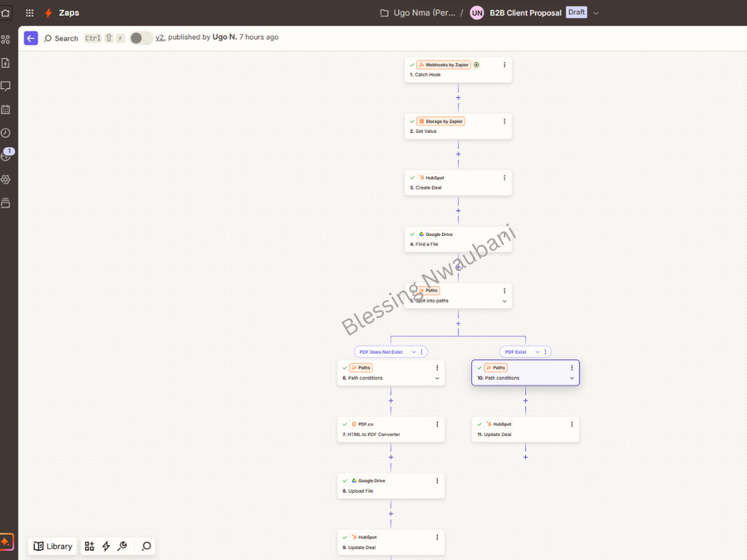Select the Google Drive 4. Find a File step
Image resolution: width=747 pixels, height=560 pixels.
coord(459,239)
